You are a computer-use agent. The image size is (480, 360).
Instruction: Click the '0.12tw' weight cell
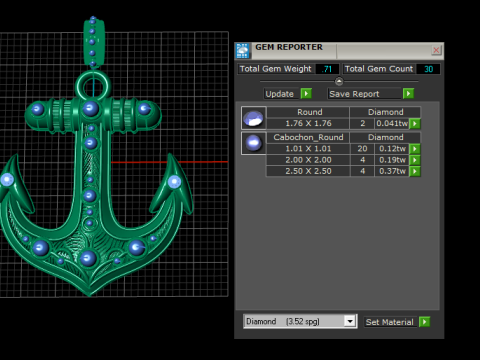pos(392,149)
